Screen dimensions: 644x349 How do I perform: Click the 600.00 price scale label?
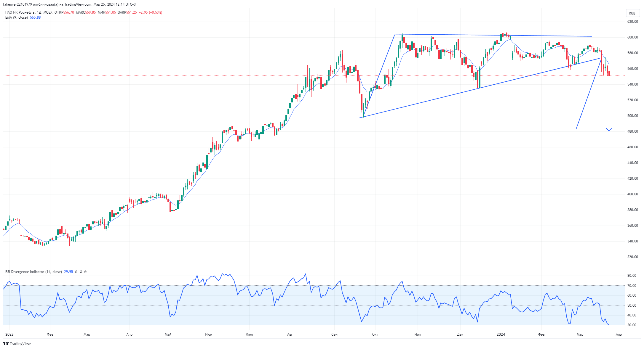632,37
